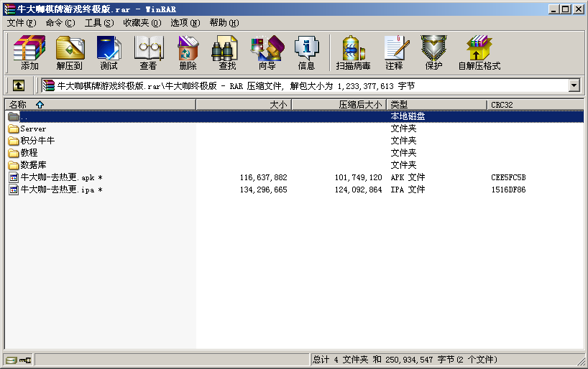Click the 测试 (Test) toolbar icon
The height and width of the screenshot is (369, 588).
coord(109,53)
